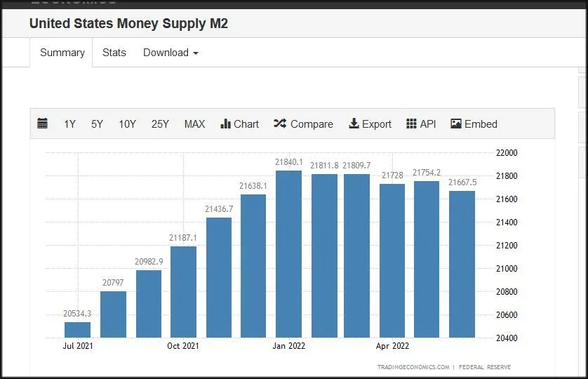Switch to 10Y time range
588x379 pixels.
127,124
